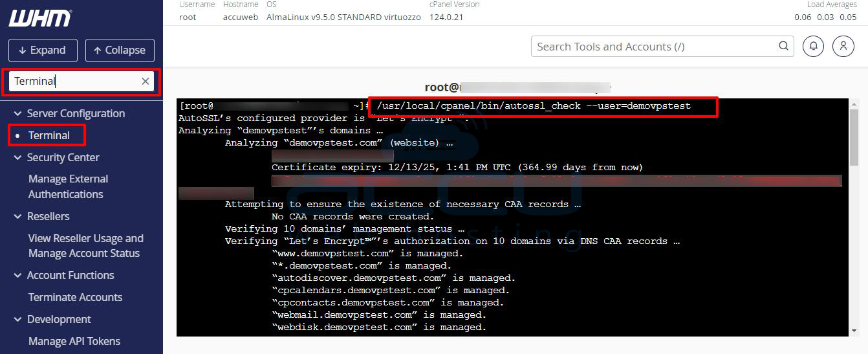
Task: Click the terminal scrollbar thumb
Action: (855, 138)
